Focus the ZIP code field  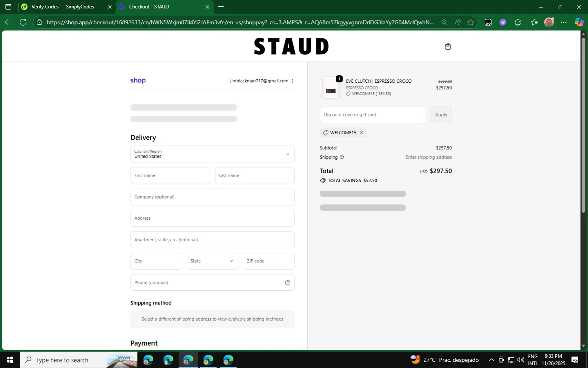click(x=269, y=261)
